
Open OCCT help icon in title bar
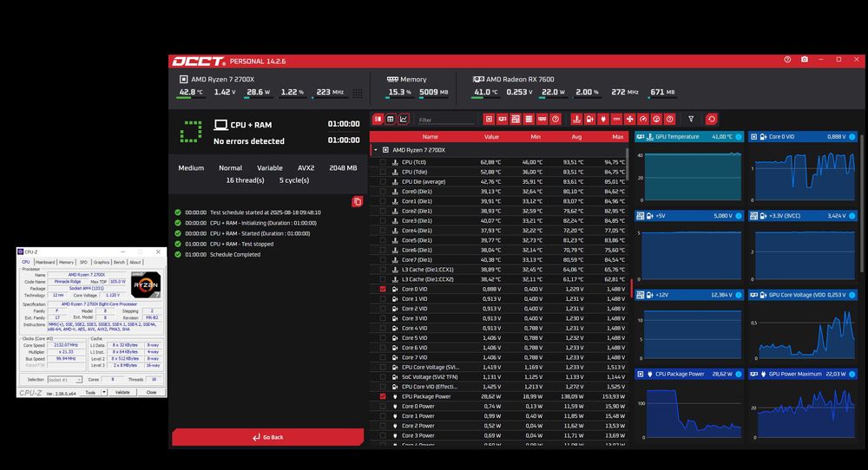tap(787, 60)
